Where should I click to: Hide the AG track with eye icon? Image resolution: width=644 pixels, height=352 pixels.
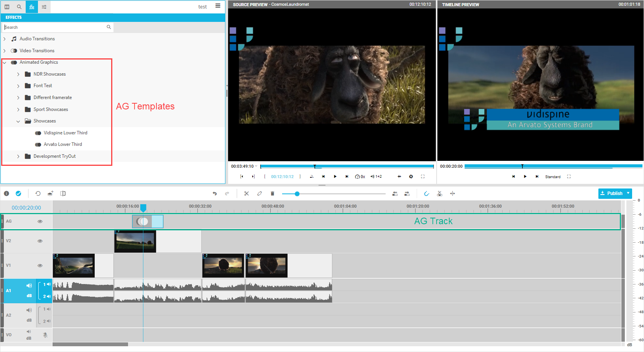40,221
